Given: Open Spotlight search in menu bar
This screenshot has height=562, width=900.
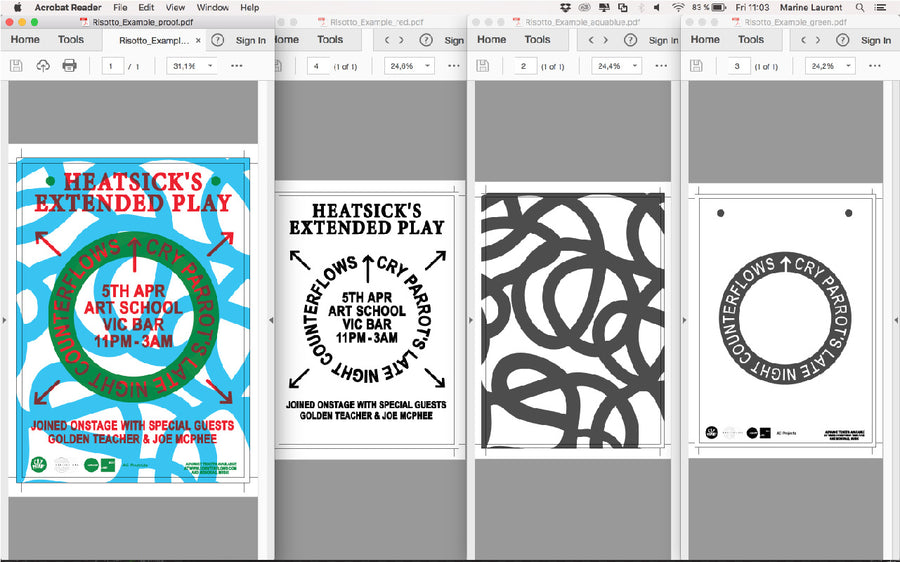Looking at the screenshot, I should (860, 7).
